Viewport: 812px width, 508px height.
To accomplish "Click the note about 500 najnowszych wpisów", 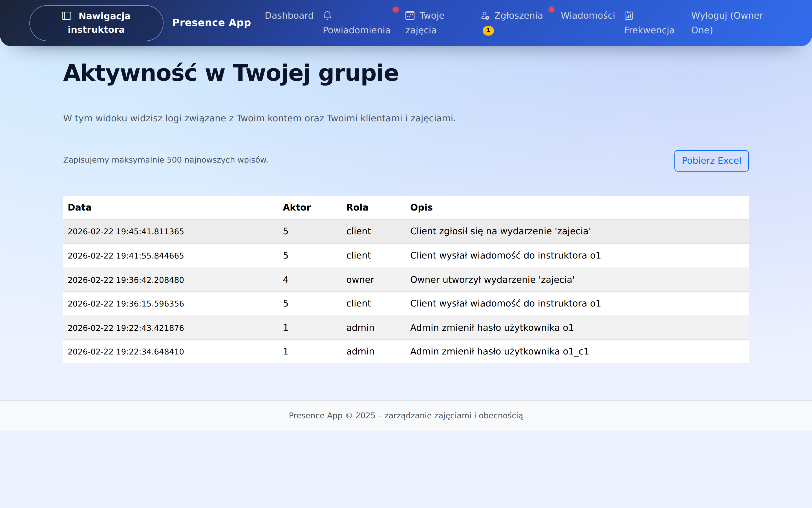I will pos(166,160).
